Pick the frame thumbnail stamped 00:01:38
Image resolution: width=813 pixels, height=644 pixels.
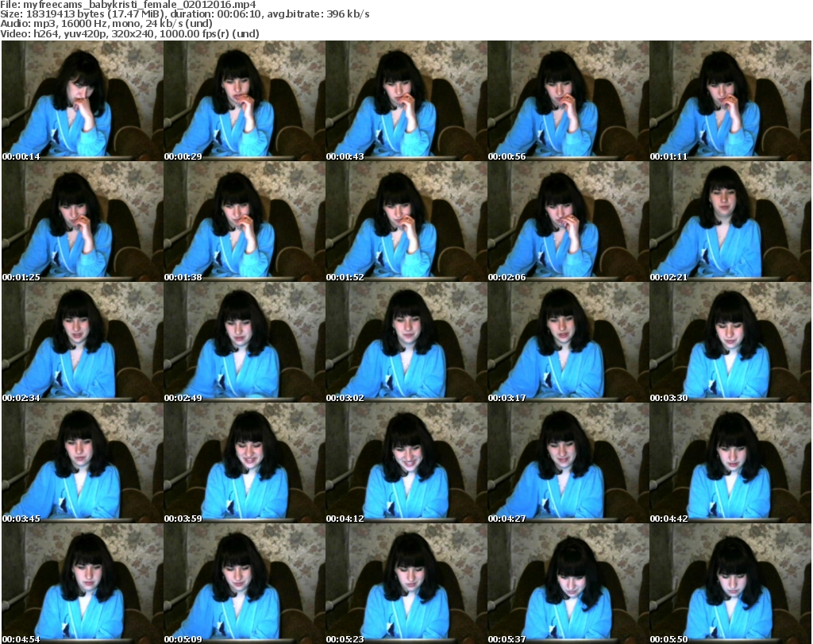click(245, 222)
